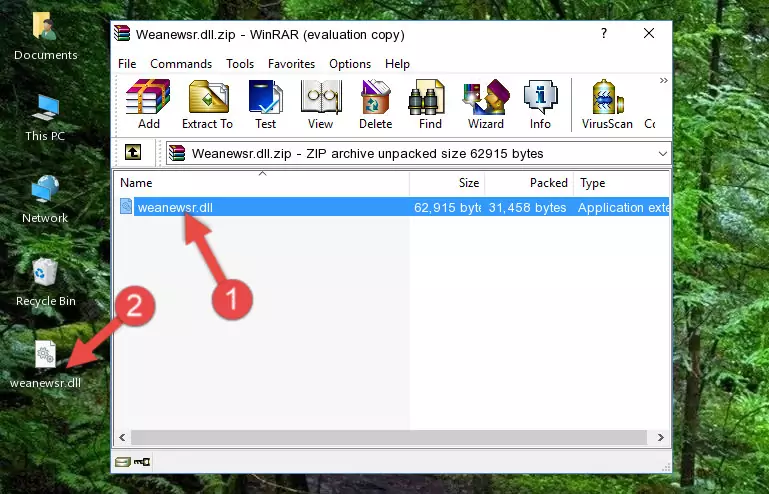769x494 pixels.
Task: Go up one folder level button
Action: point(133,153)
